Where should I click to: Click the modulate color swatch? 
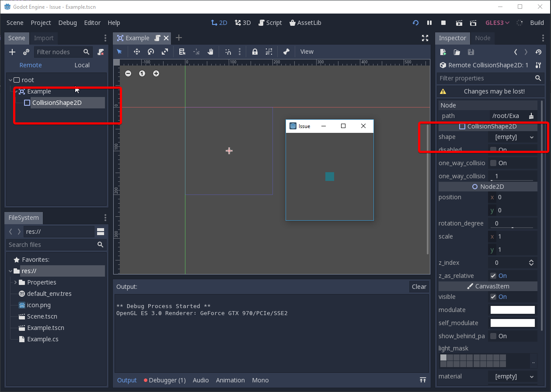512,309
